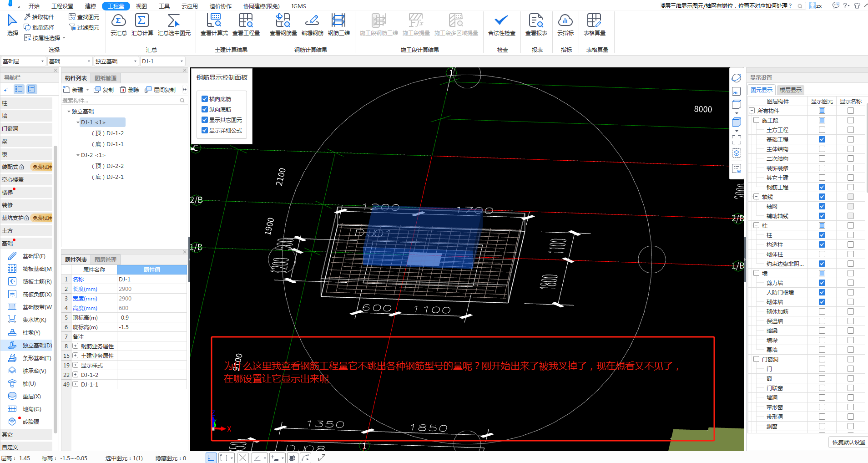Uncheck 显示详细公式 checkbox
868x463 pixels.
tap(205, 130)
